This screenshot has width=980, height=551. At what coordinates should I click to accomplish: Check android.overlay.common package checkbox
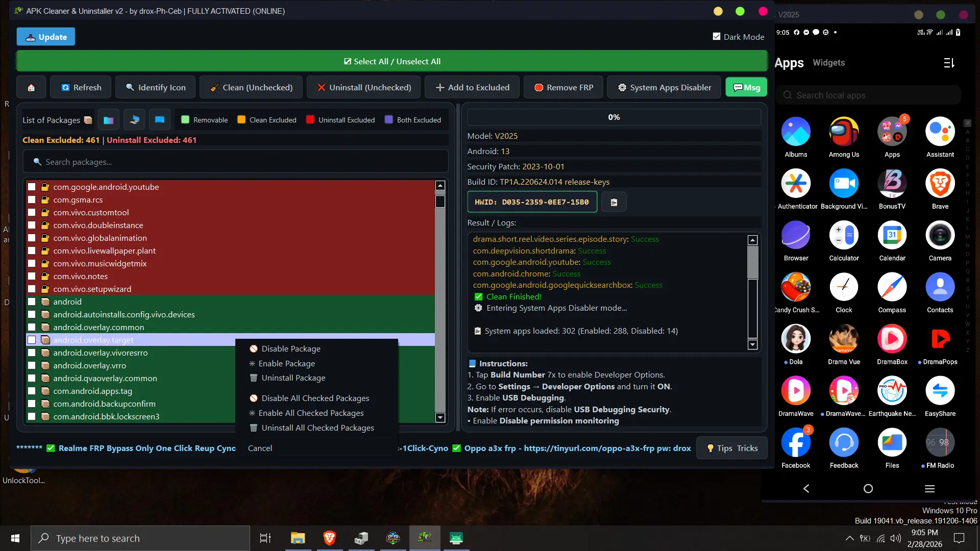pyautogui.click(x=32, y=327)
